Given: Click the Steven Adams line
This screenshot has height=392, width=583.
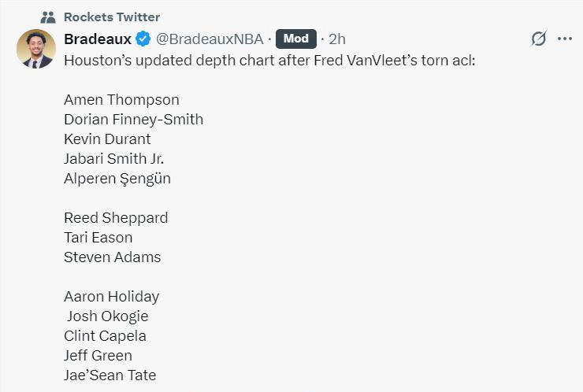Looking at the screenshot, I should coord(113,257).
